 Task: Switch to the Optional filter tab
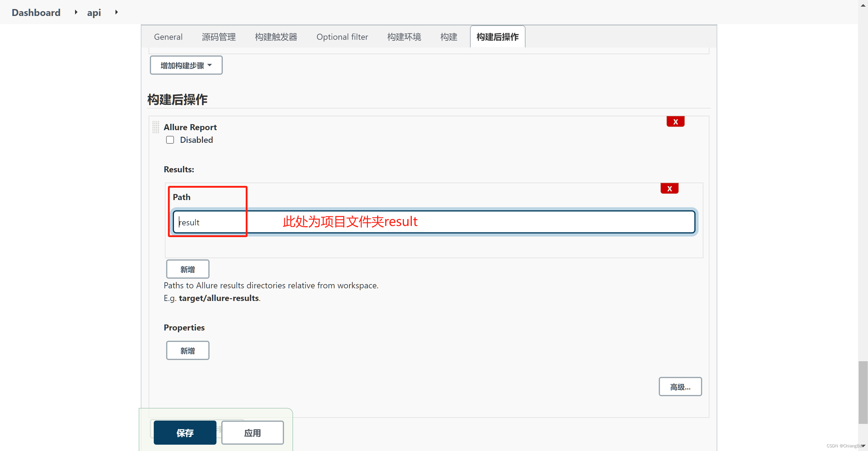point(342,37)
